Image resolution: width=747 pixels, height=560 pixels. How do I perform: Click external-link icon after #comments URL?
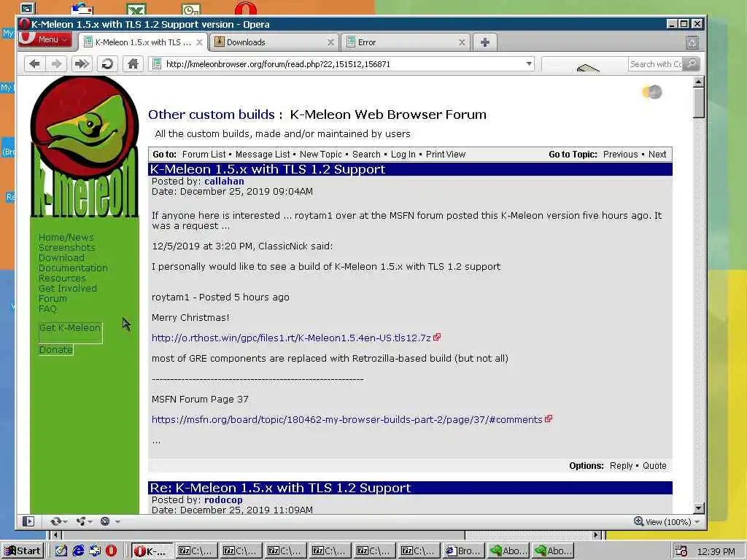pyautogui.click(x=549, y=419)
